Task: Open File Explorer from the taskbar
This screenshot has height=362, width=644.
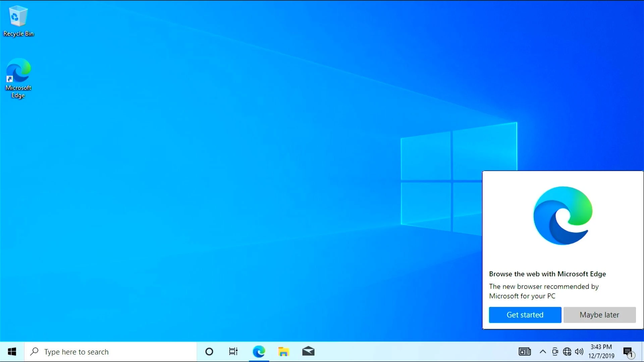Action: pos(283,352)
